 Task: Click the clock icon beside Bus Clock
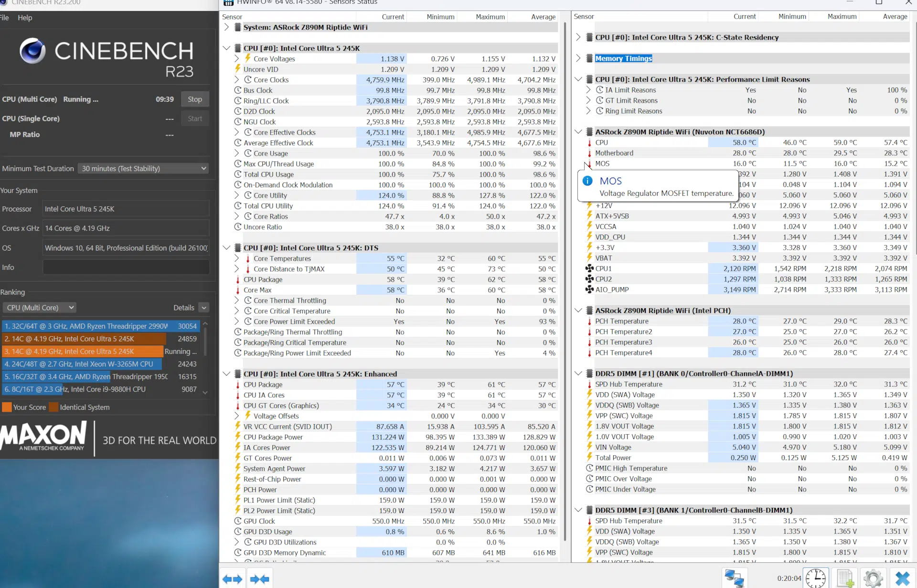237,90
